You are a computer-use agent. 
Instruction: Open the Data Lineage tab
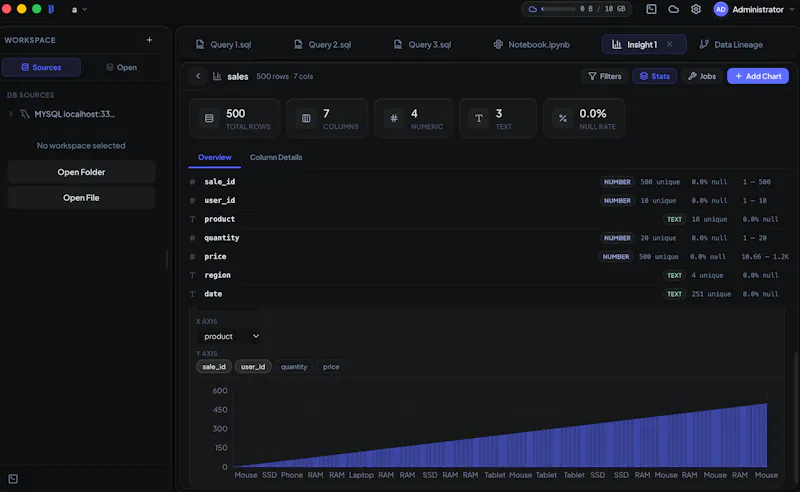pos(731,44)
